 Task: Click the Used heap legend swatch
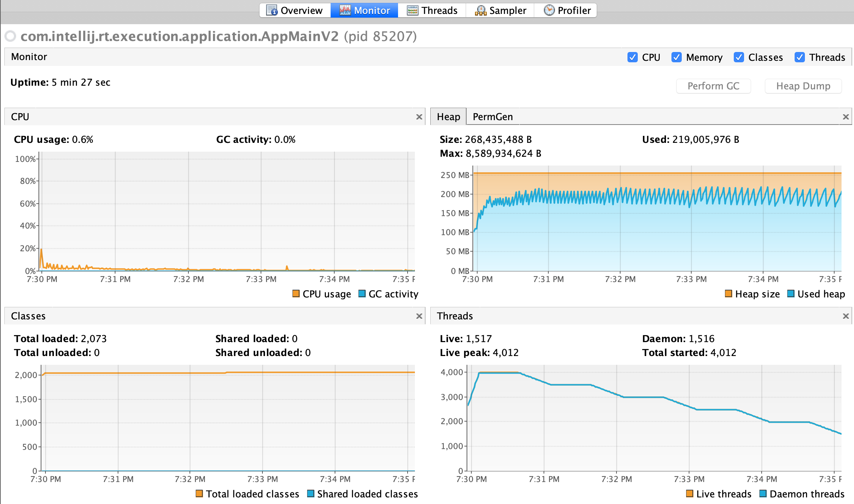(791, 294)
